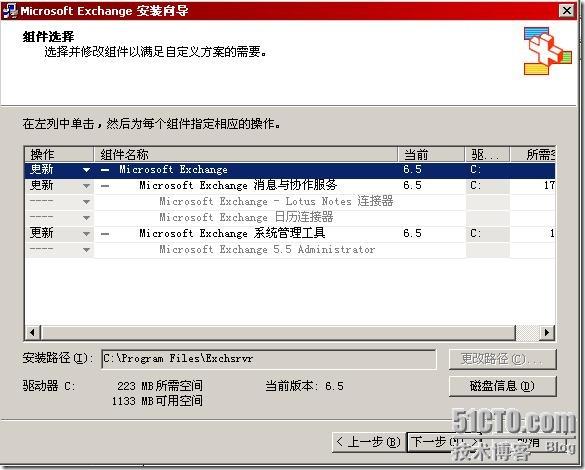Proceed with 下一步 button
Viewport: 585px width, 470px height.
[443, 442]
